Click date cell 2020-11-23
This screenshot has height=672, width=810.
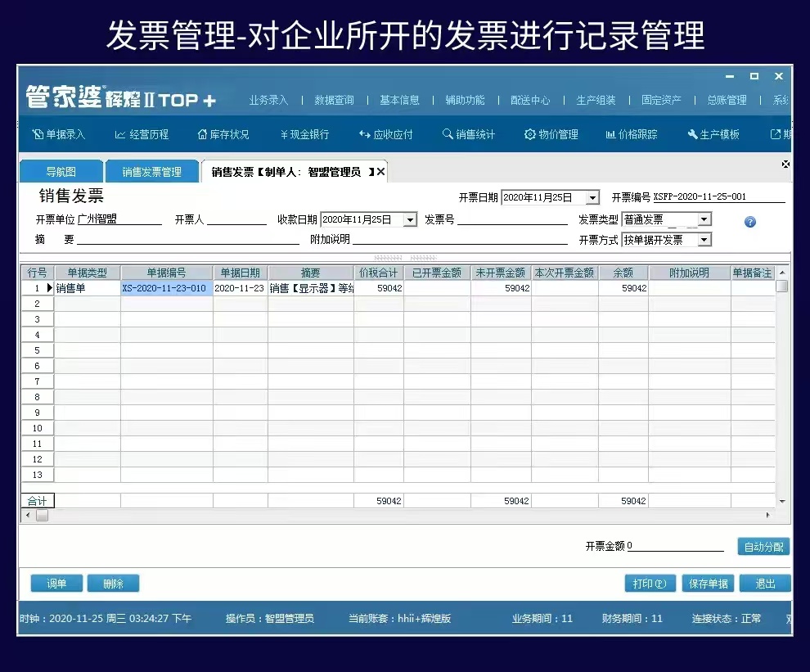[x=241, y=288]
